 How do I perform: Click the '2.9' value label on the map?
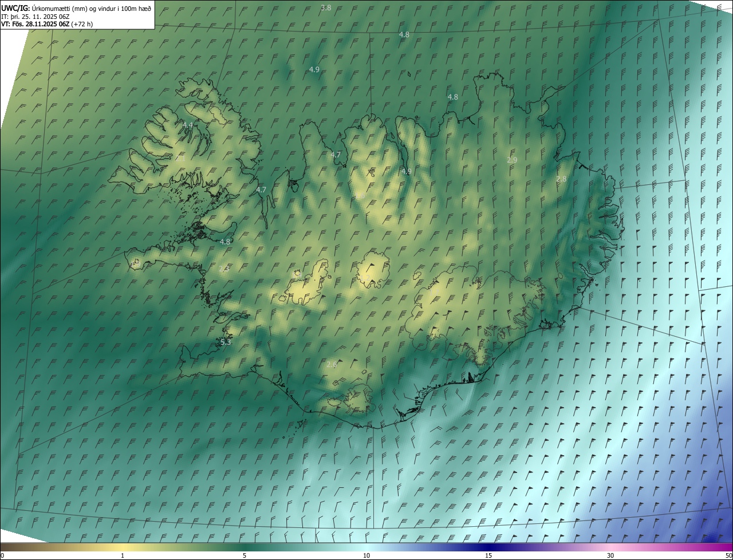[x=512, y=160]
